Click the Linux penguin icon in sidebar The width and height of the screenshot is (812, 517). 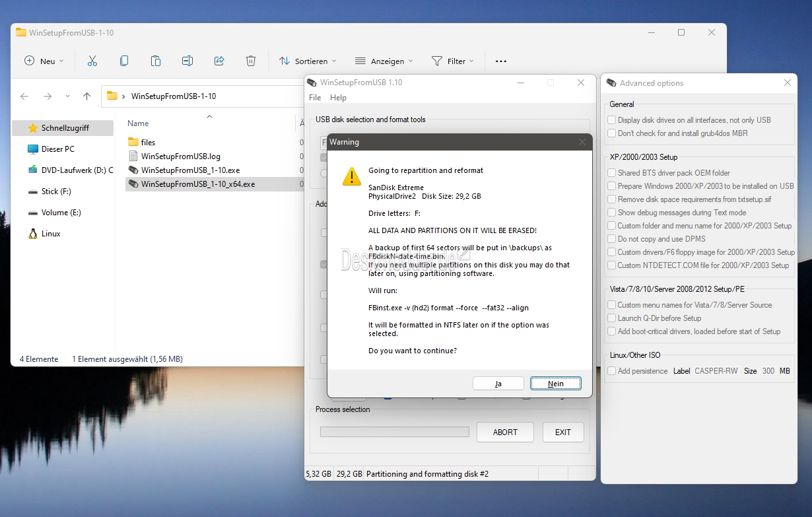32,234
